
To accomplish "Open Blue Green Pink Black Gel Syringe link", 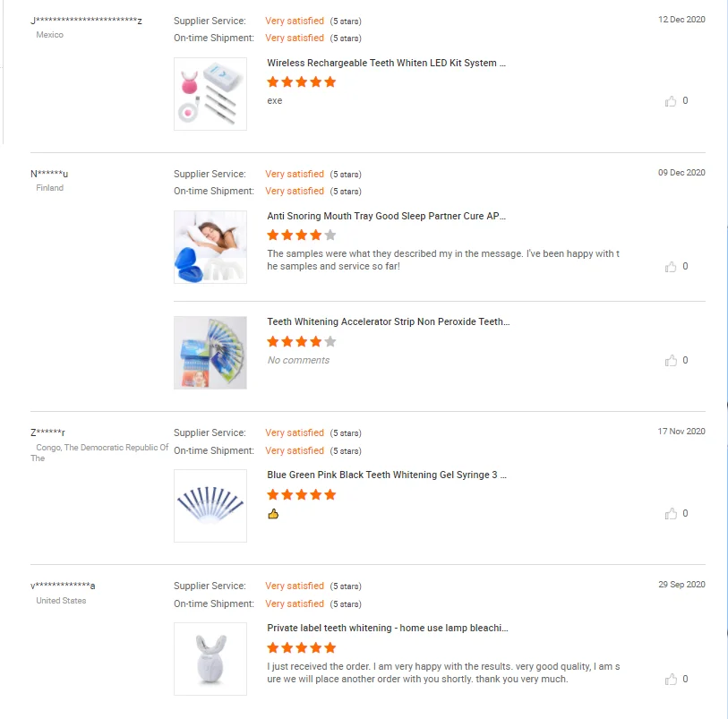I will tap(386, 475).
